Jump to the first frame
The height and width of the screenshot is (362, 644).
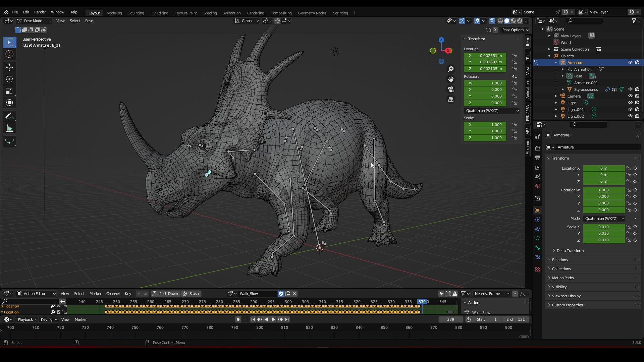point(253,319)
